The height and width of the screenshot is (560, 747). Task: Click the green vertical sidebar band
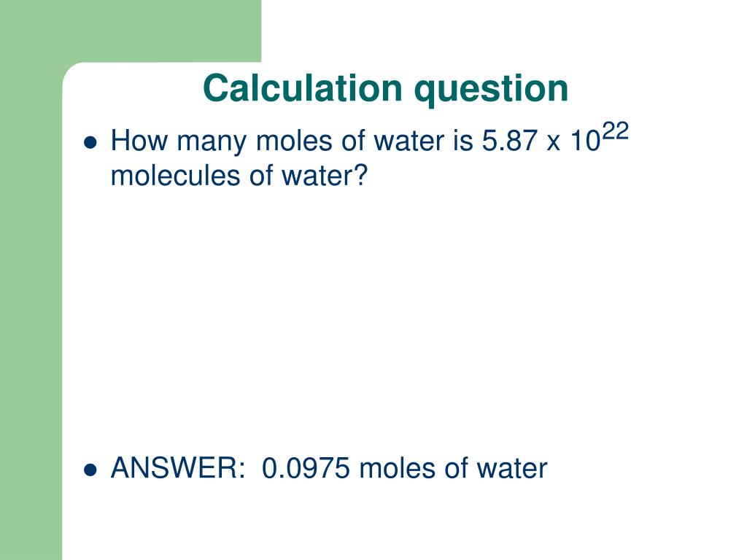[x=31, y=309]
